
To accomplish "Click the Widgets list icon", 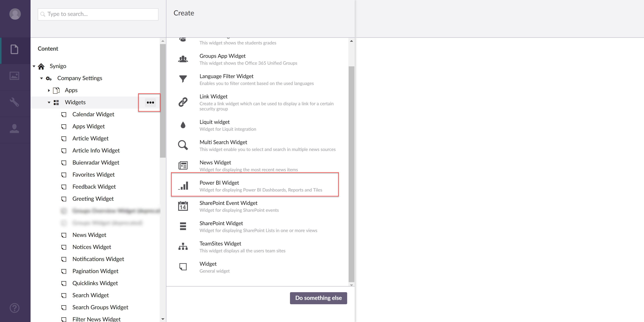I will [56, 102].
